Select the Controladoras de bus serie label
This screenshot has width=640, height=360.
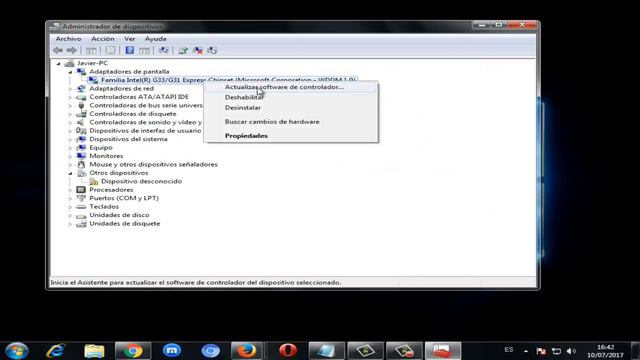[146, 105]
